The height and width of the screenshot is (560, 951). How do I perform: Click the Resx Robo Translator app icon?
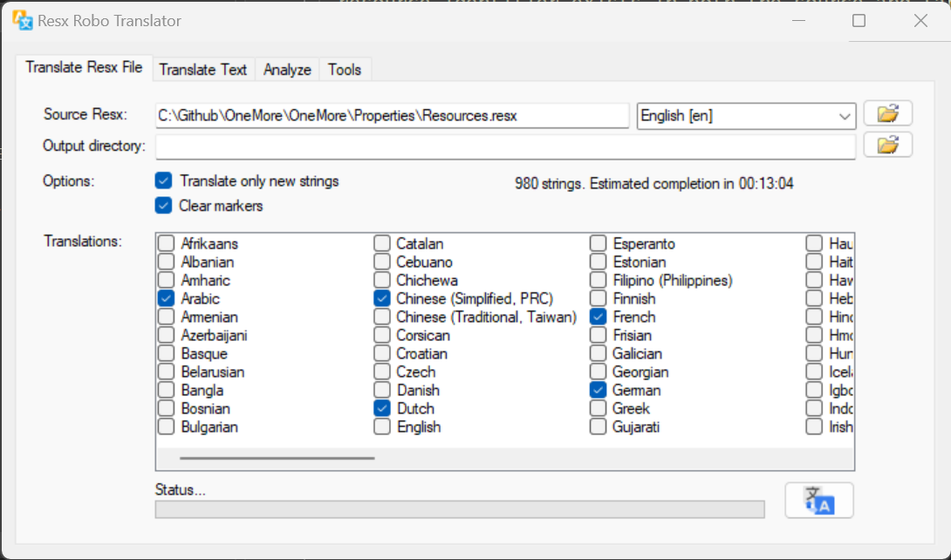(x=23, y=20)
